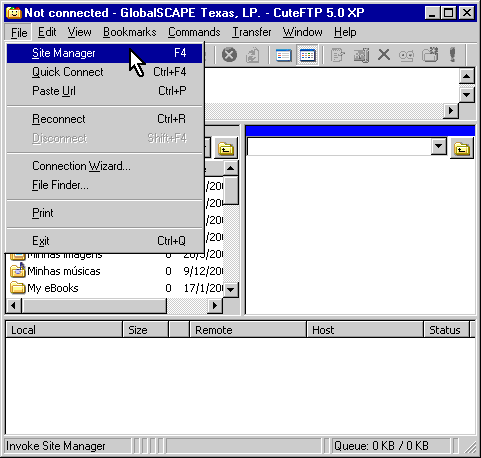Toggle the detailed view toolbar button
This screenshot has height=458, width=481.
(x=307, y=55)
